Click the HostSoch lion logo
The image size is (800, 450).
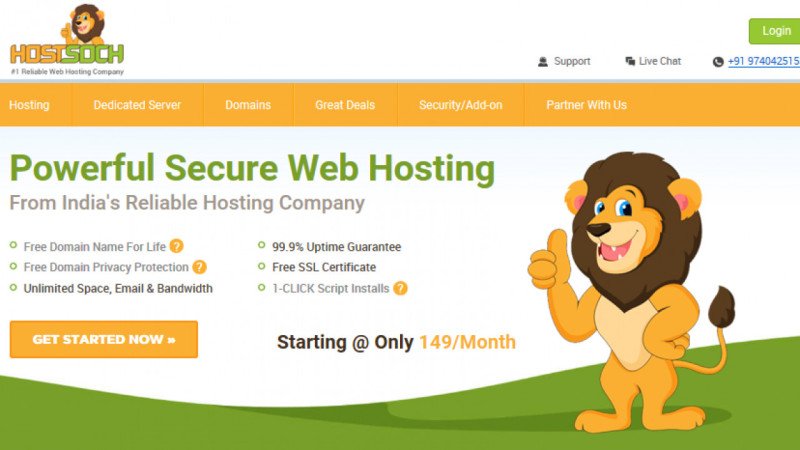coord(67,40)
